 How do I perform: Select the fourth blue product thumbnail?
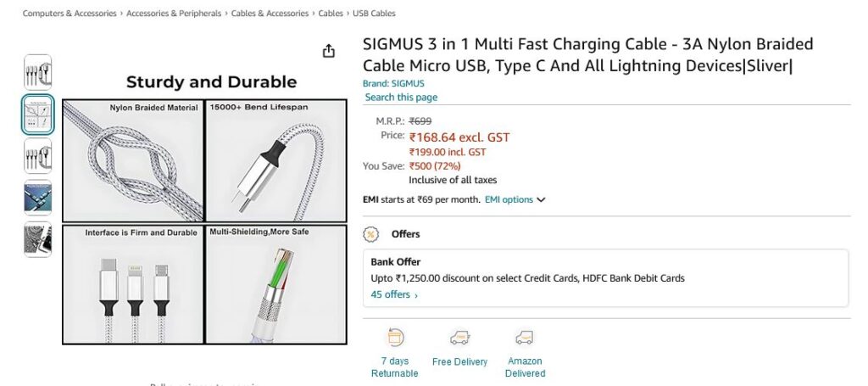tap(38, 198)
